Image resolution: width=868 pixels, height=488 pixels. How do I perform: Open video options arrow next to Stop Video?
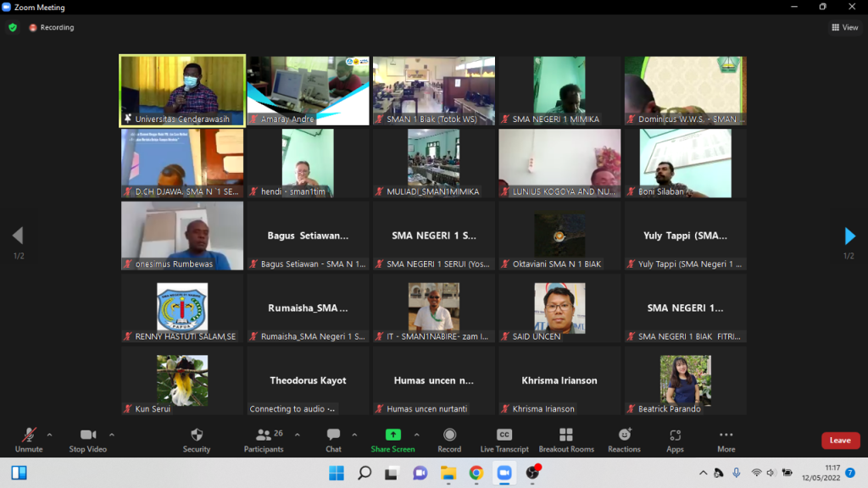pos(112,435)
